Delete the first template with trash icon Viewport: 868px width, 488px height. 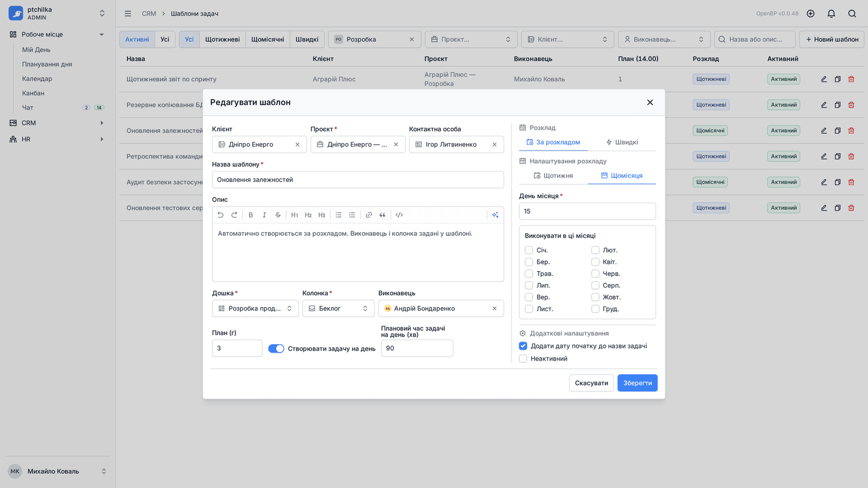click(x=851, y=79)
